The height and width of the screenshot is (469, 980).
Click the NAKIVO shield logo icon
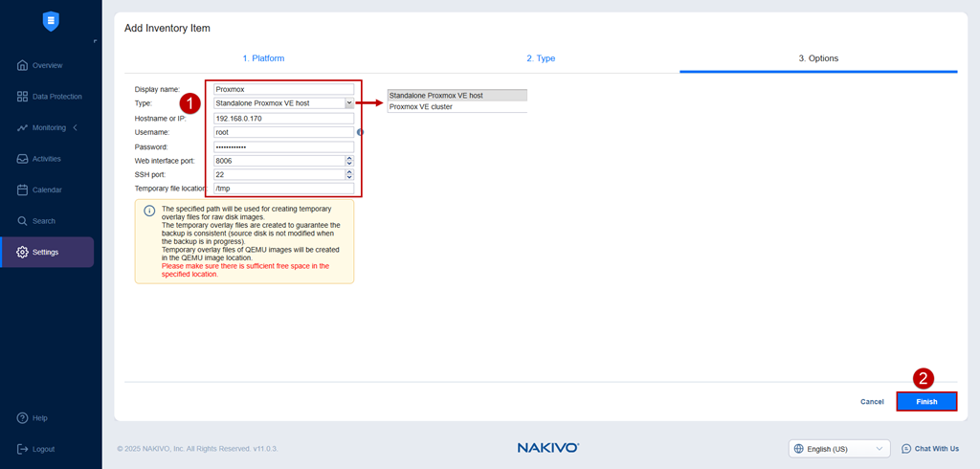[x=51, y=21]
